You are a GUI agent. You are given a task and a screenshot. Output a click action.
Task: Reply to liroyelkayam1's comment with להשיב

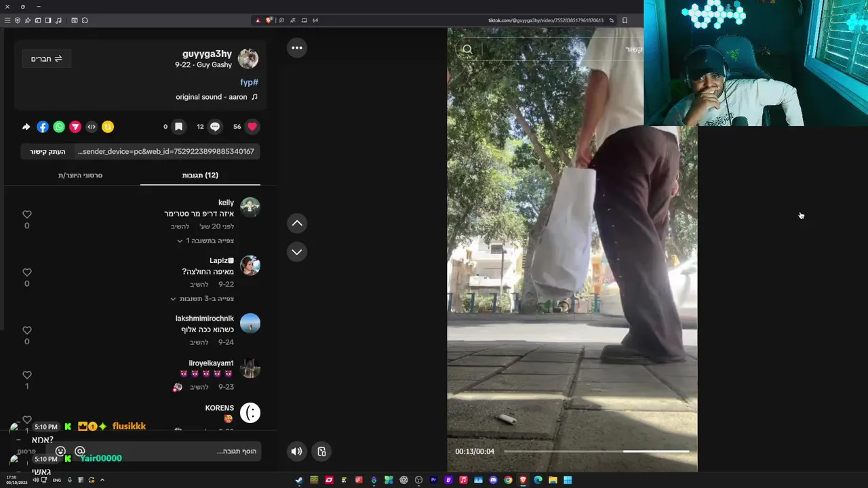[199, 387]
